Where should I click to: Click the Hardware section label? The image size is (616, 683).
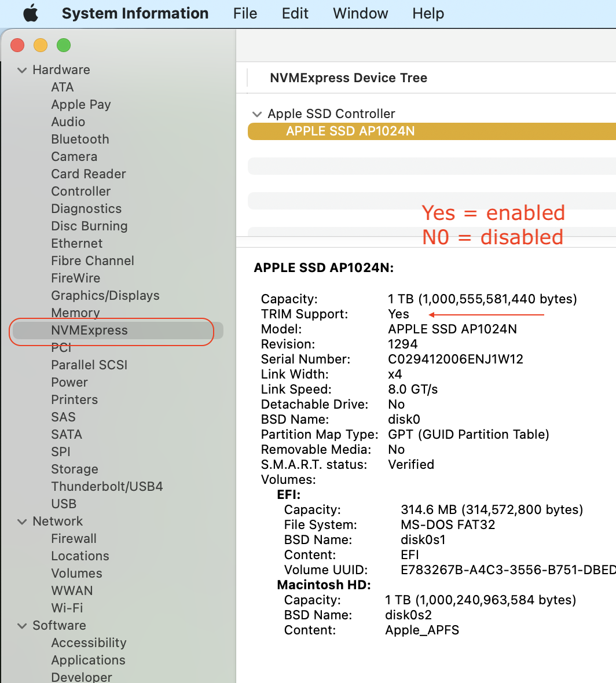tap(61, 69)
